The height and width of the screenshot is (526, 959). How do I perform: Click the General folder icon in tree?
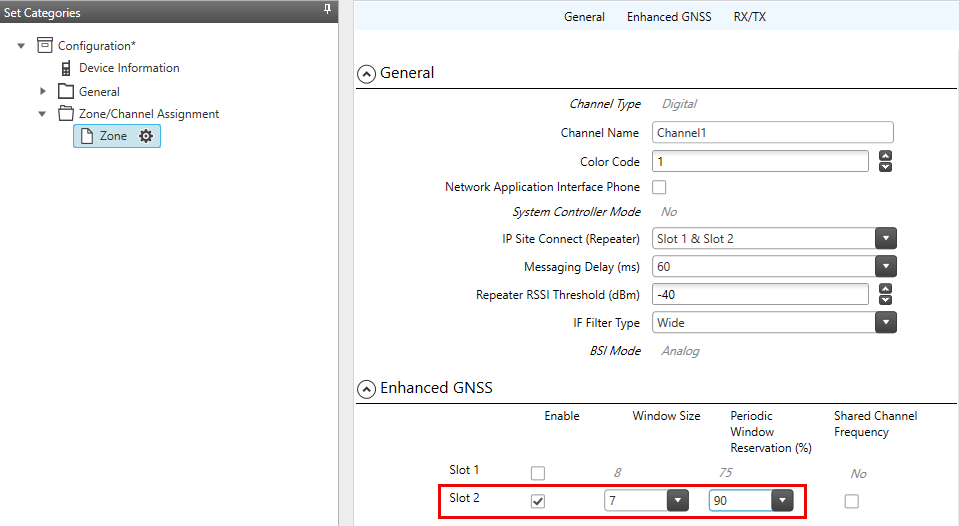point(66,91)
